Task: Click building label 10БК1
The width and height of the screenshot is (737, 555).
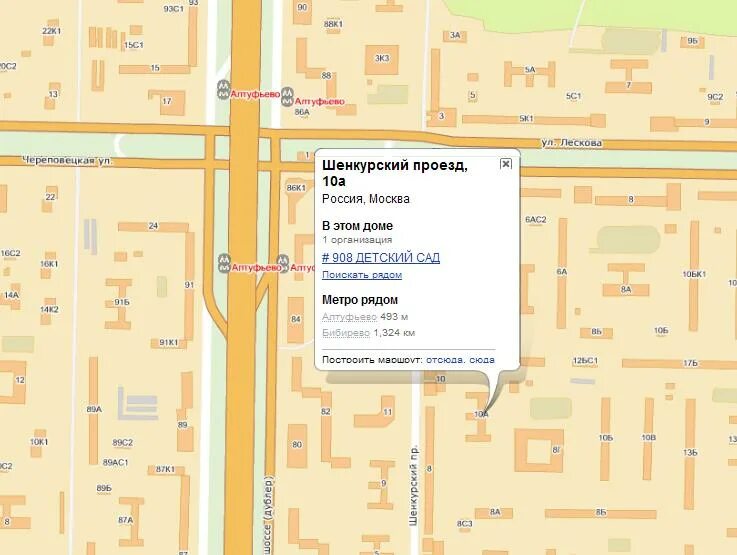Action: point(694,274)
